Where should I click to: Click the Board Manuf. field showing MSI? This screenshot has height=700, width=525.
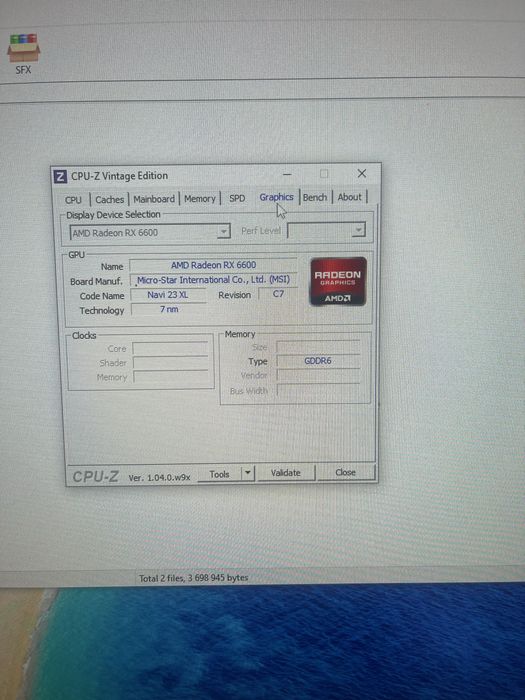(x=213, y=280)
